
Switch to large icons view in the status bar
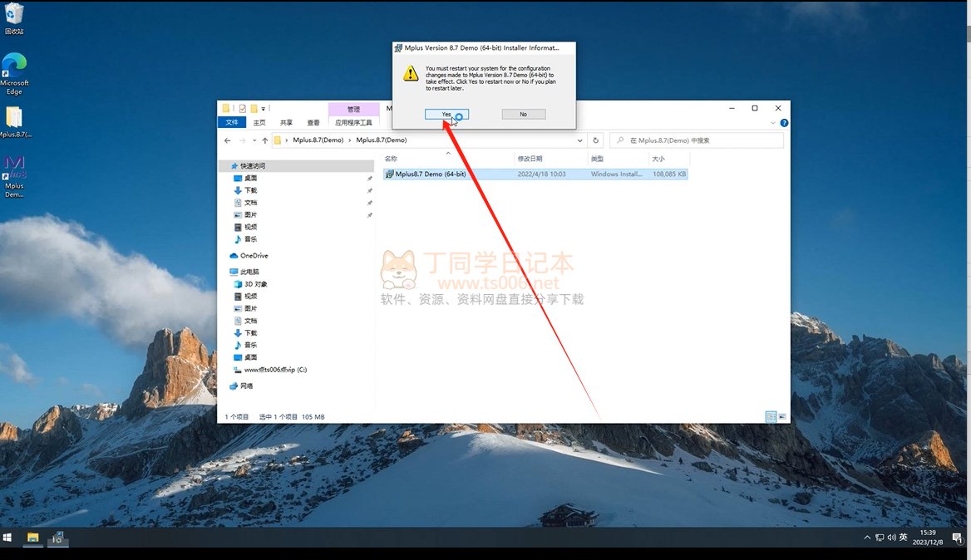pos(782,417)
